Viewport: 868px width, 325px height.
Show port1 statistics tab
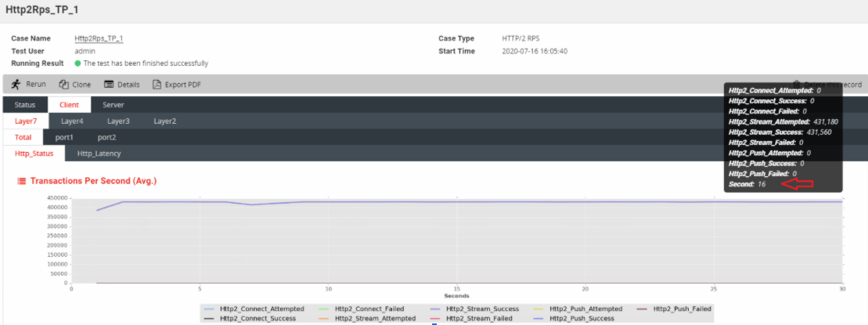coord(64,137)
